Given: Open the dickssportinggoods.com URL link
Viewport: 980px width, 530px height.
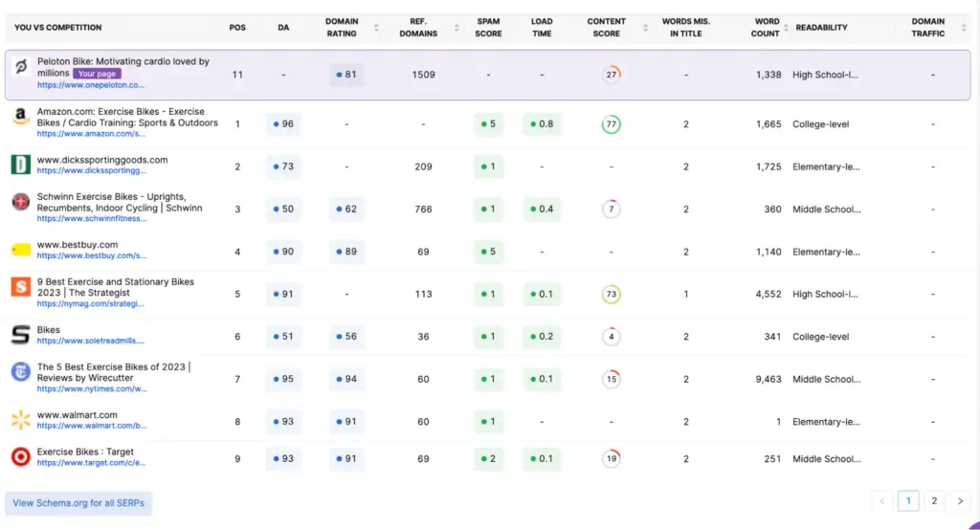Looking at the screenshot, I should (x=91, y=170).
